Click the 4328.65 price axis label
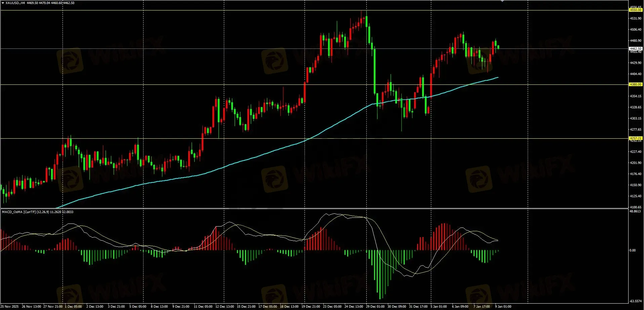Viewport: 644px width, 310px height. coord(636,107)
